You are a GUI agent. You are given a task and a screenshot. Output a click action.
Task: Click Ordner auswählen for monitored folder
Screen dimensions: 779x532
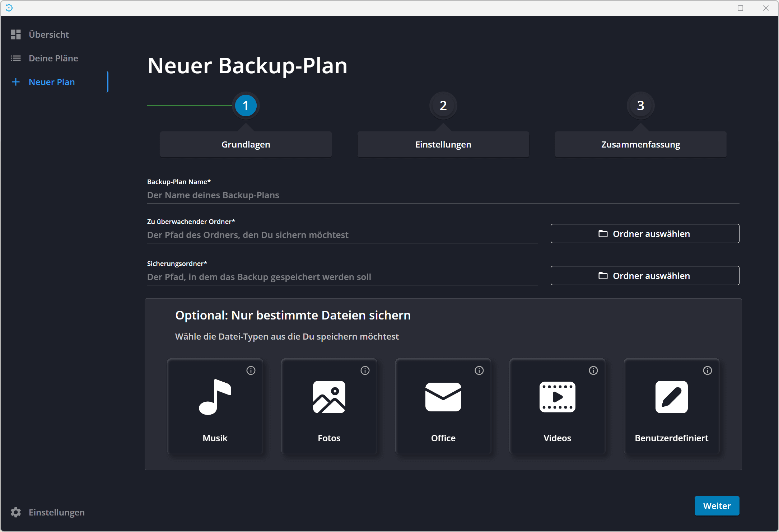645,234
